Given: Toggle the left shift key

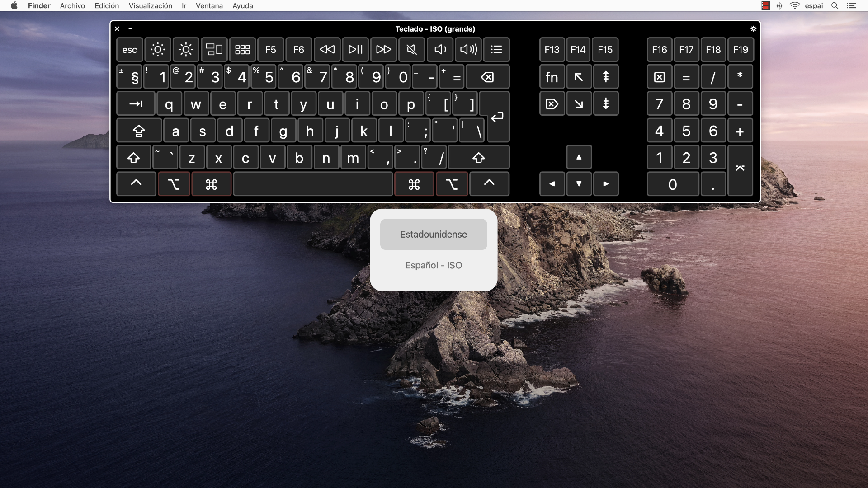Looking at the screenshot, I should pos(134,158).
